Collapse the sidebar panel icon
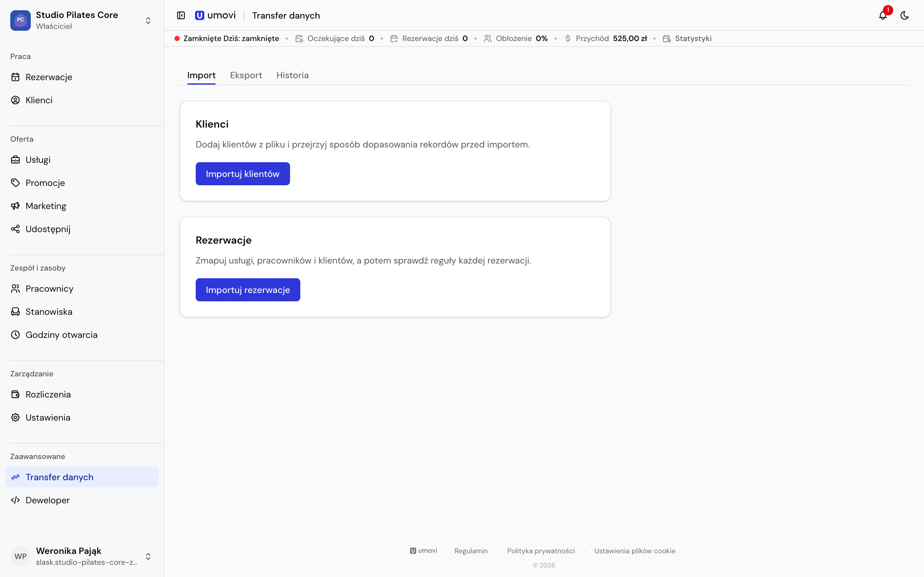 tap(181, 15)
